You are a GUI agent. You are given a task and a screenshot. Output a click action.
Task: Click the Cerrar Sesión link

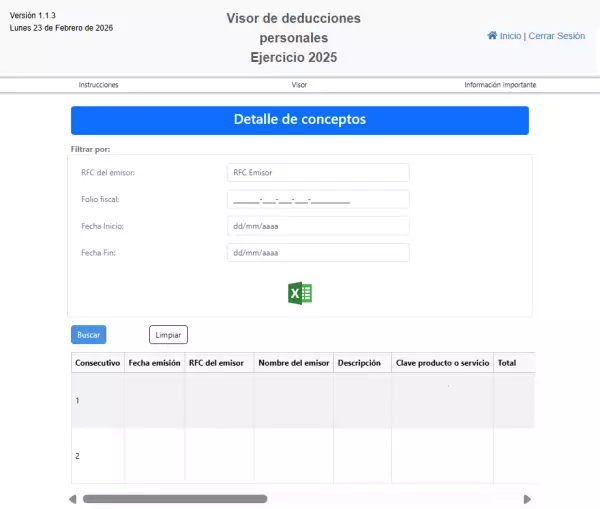[x=556, y=36]
